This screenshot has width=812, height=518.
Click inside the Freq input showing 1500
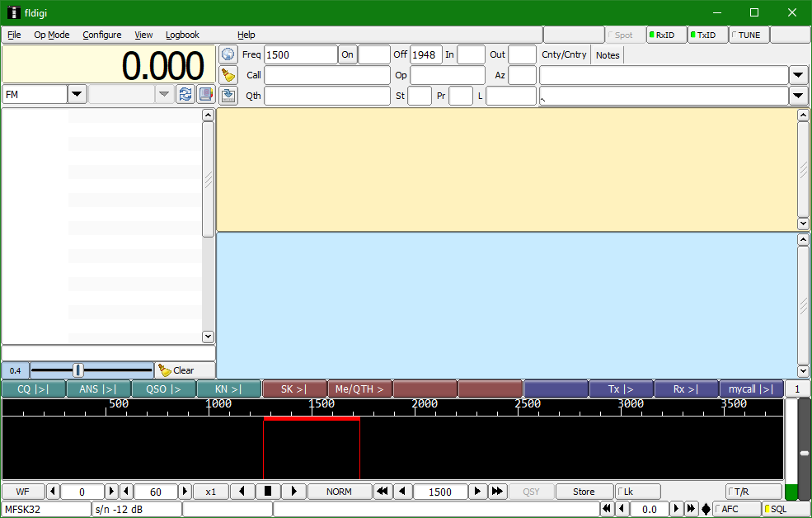point(300,54)
